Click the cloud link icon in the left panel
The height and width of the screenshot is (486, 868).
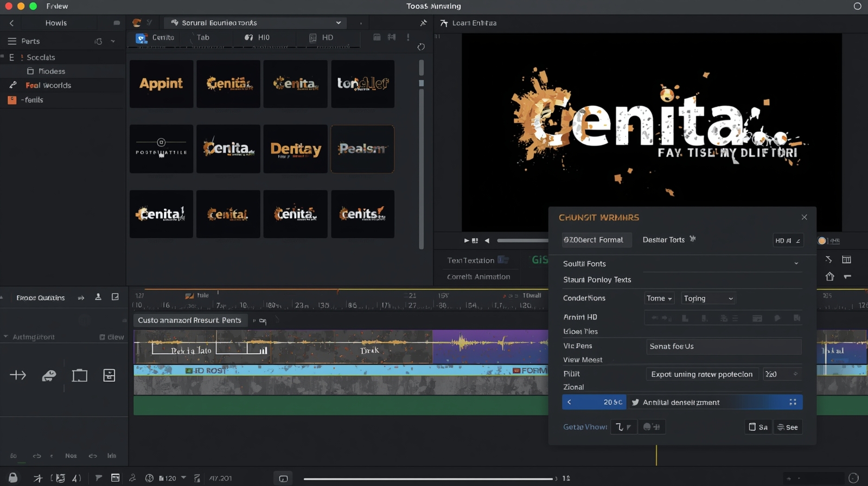click(49, 375)
